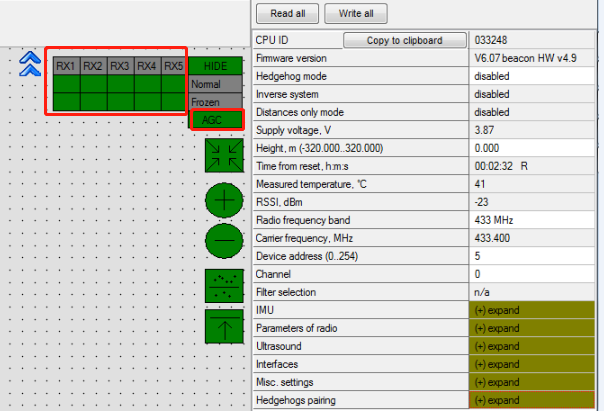Select the Normal mode option
Screen dimensions: 604x411
(215, 84)
